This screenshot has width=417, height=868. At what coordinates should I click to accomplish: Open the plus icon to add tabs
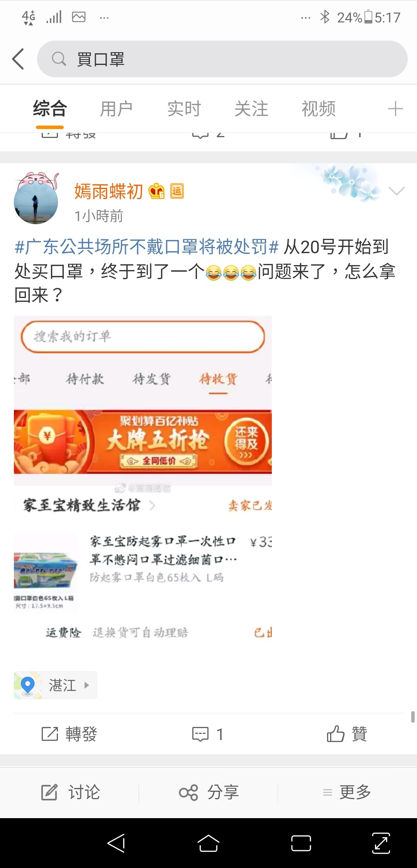point(395,109)
